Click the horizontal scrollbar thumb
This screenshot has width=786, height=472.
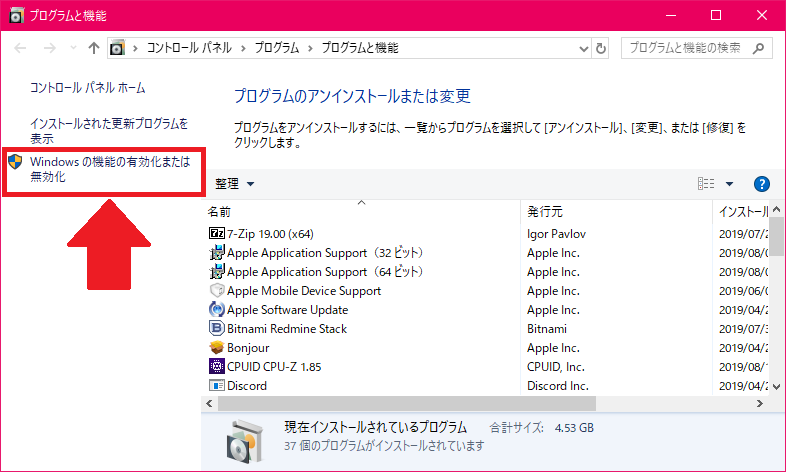[407, 403]
